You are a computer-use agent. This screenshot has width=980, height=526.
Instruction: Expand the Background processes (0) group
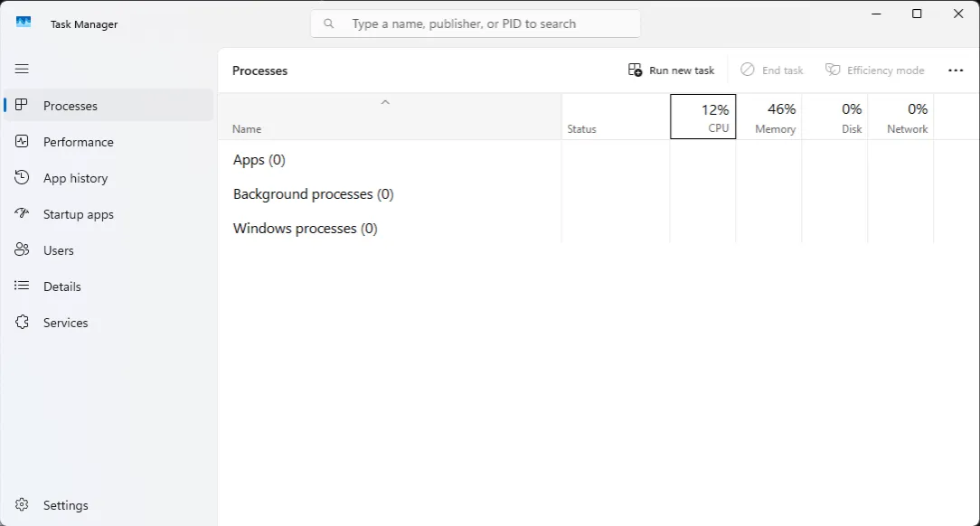pyautogui.click(x=313, y=194)
